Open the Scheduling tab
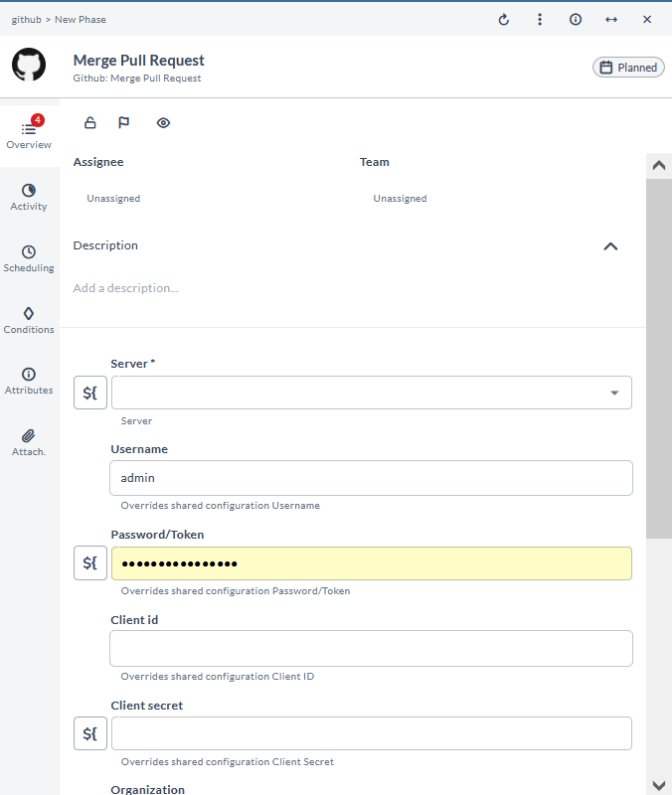Image resolution: width=672 pixels, height=795 pixels. pyautogui.click(x=29, y=258)
